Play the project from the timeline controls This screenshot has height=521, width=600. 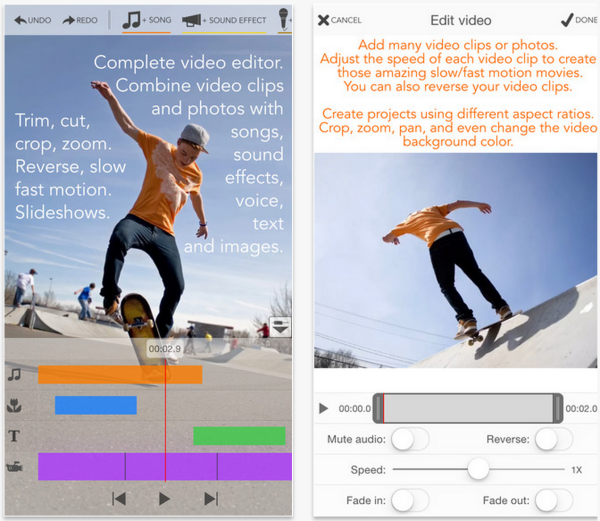[x=165, y=499]
